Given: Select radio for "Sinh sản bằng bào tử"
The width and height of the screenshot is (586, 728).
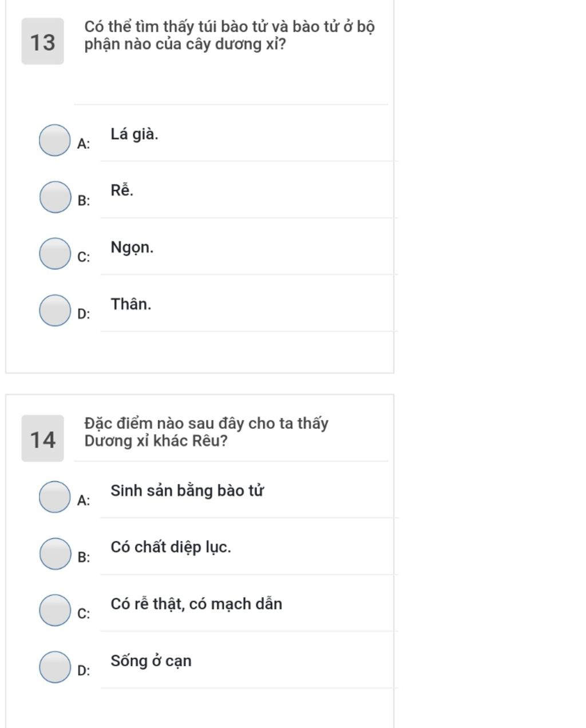Looking at the screenshot, I should coord(55,496).
